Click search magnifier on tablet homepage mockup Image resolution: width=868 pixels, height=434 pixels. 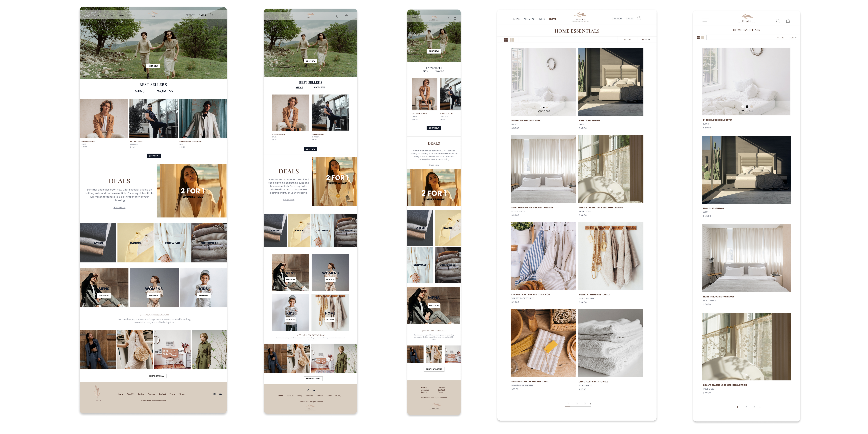coord(338,16)
